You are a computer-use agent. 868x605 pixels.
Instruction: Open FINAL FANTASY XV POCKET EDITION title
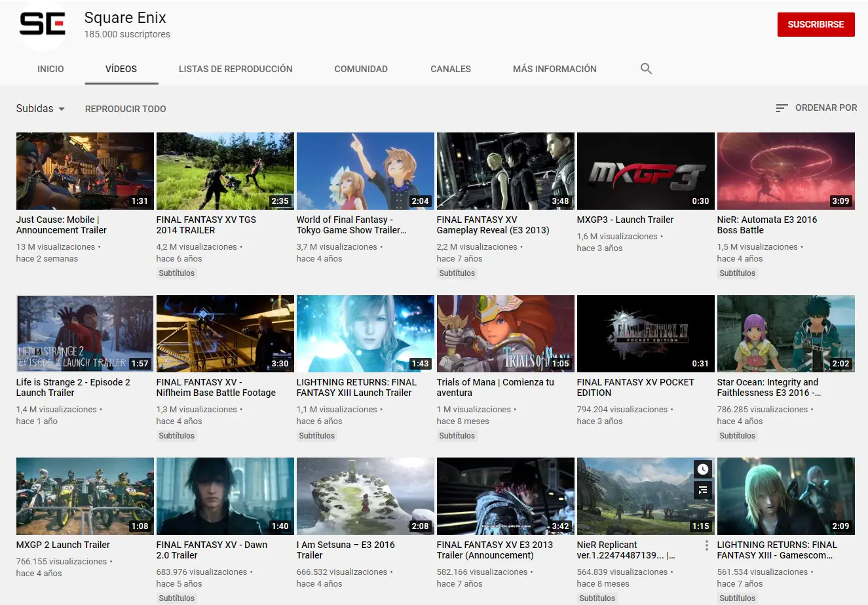pos(635,387)
